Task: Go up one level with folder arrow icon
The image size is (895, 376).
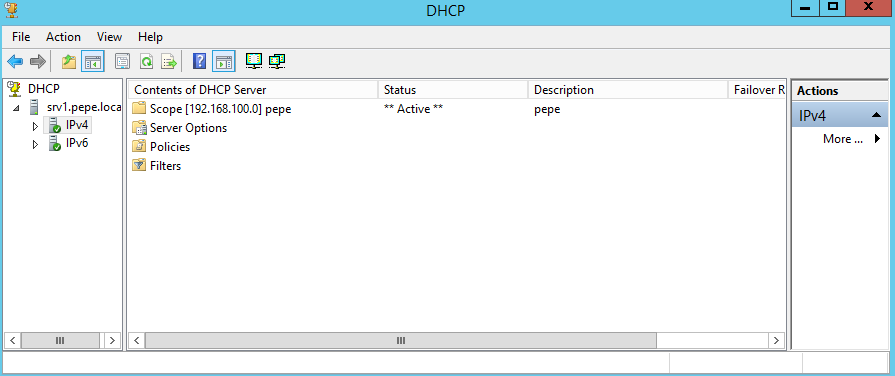Action: 69,61
